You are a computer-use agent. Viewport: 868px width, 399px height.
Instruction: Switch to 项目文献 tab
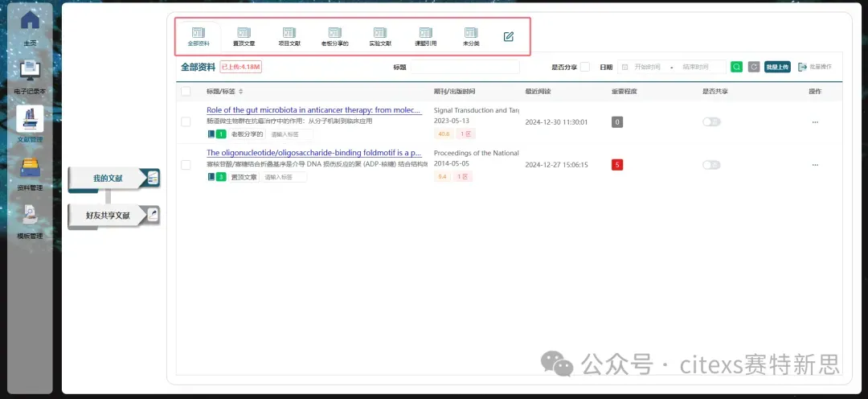[289, 36]
